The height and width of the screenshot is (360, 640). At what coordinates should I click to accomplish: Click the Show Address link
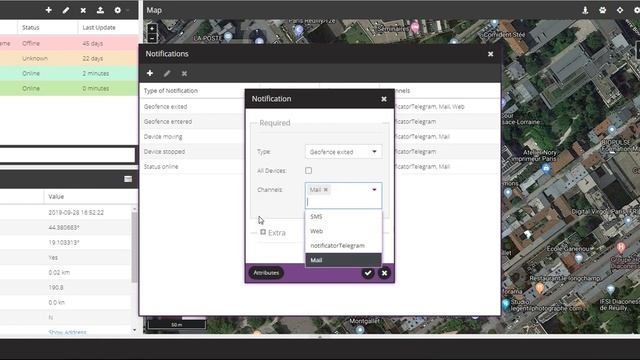point(67,332)
